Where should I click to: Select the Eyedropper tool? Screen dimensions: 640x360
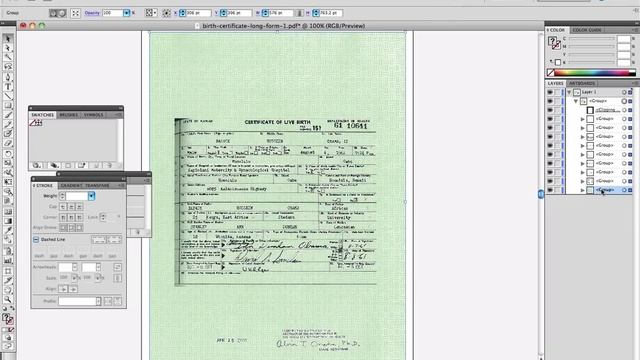click(x=8, y=231)
